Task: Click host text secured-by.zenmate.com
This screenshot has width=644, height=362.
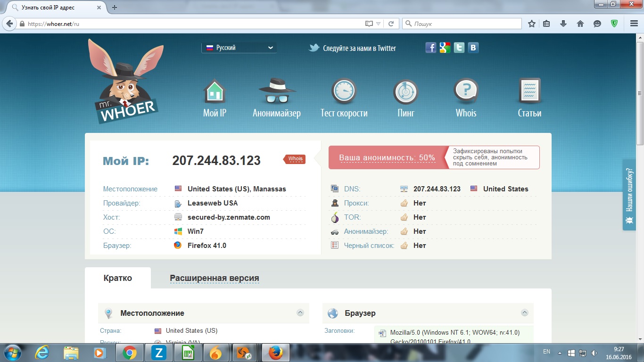Action: click(x=229, y=217)
